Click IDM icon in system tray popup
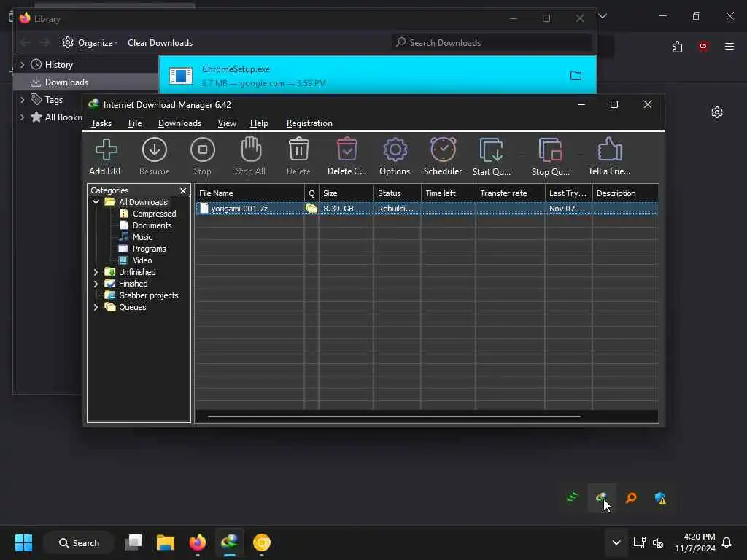747x560 pixels. coord(602,497)
